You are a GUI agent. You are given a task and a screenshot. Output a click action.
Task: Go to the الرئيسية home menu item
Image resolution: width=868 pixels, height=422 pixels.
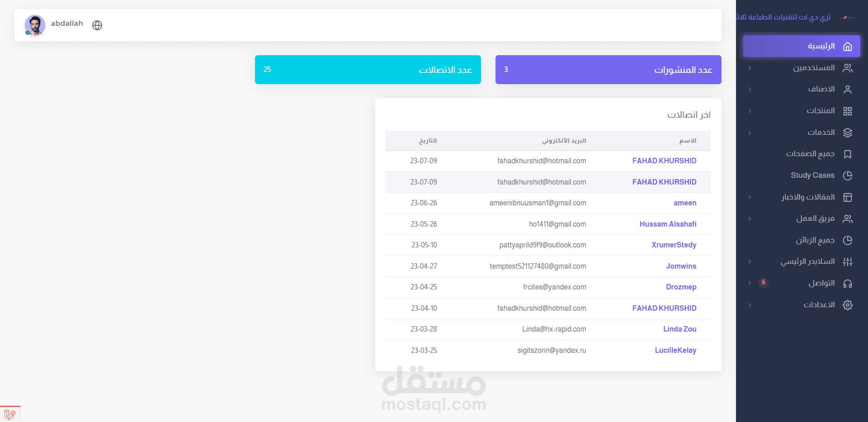(x=802, y=46)
